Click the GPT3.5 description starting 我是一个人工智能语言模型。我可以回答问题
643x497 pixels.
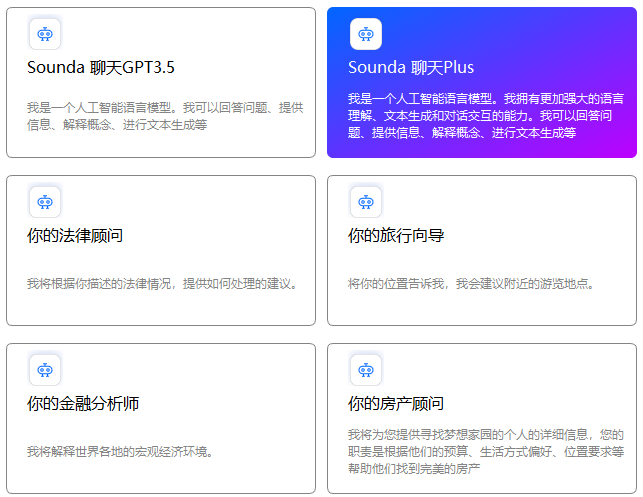(x=165, y=116)
